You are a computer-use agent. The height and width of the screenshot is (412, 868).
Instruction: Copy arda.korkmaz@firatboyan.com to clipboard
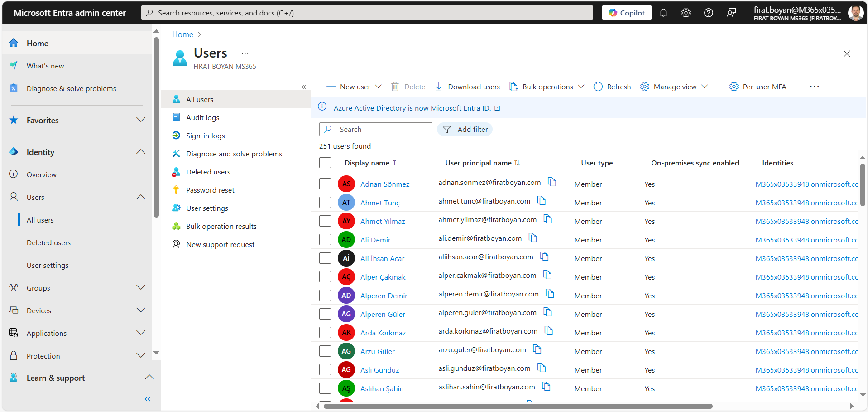[549, 331]
